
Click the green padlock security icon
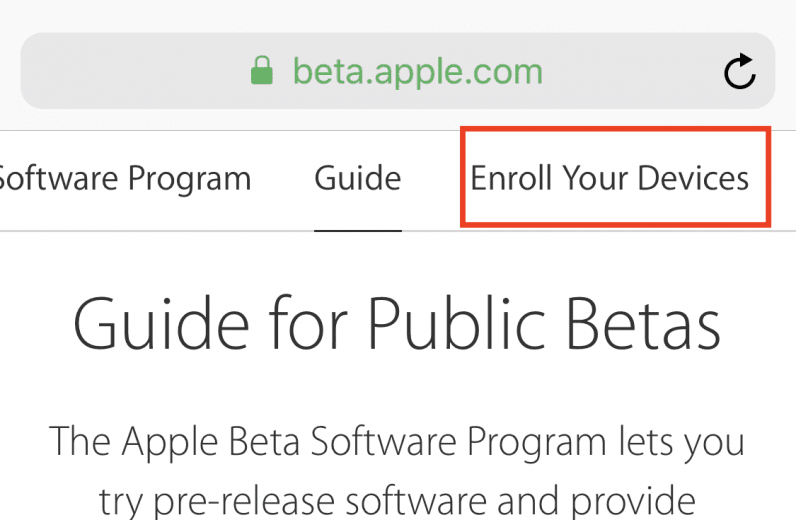pos(262,71)
